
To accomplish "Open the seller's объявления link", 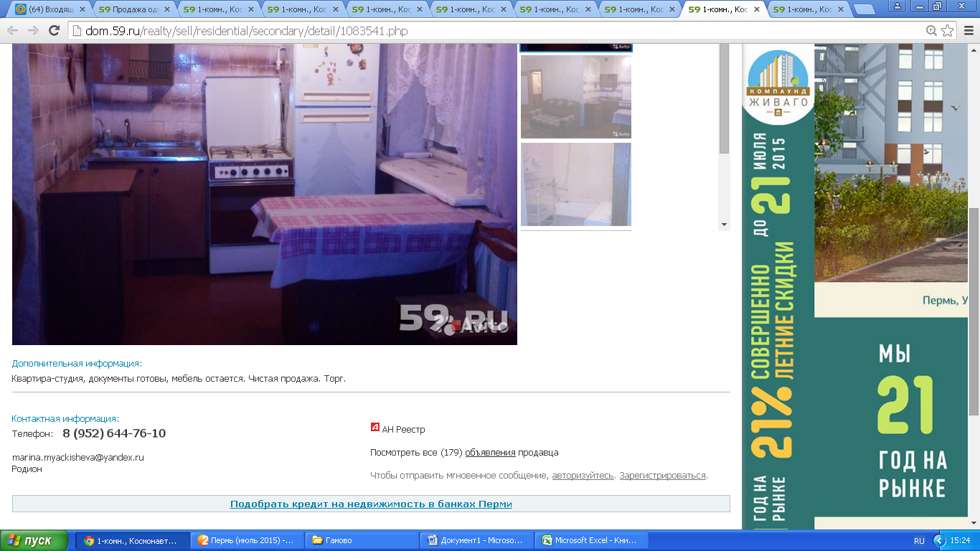I will pyautogui.click(x=490, y=453).
